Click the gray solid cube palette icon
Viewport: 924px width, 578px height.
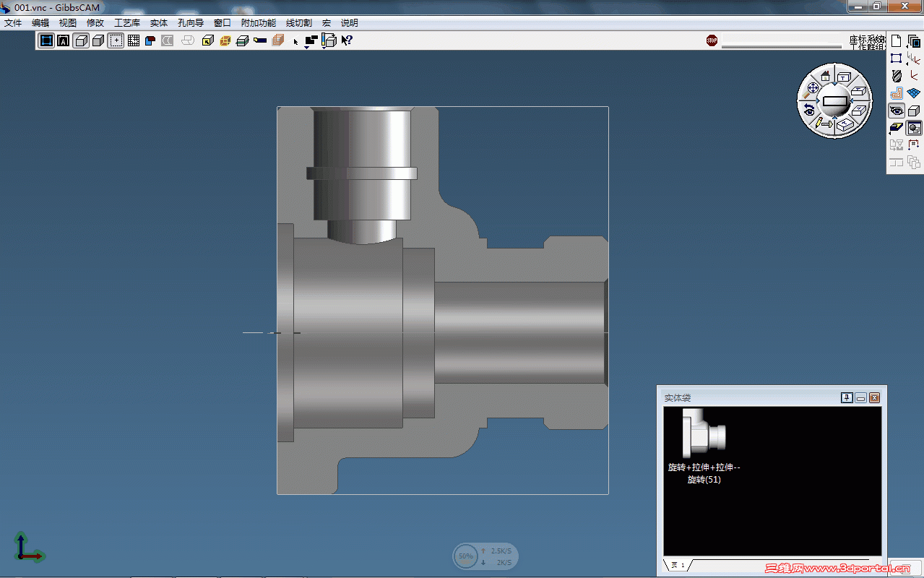coord(914,111)
